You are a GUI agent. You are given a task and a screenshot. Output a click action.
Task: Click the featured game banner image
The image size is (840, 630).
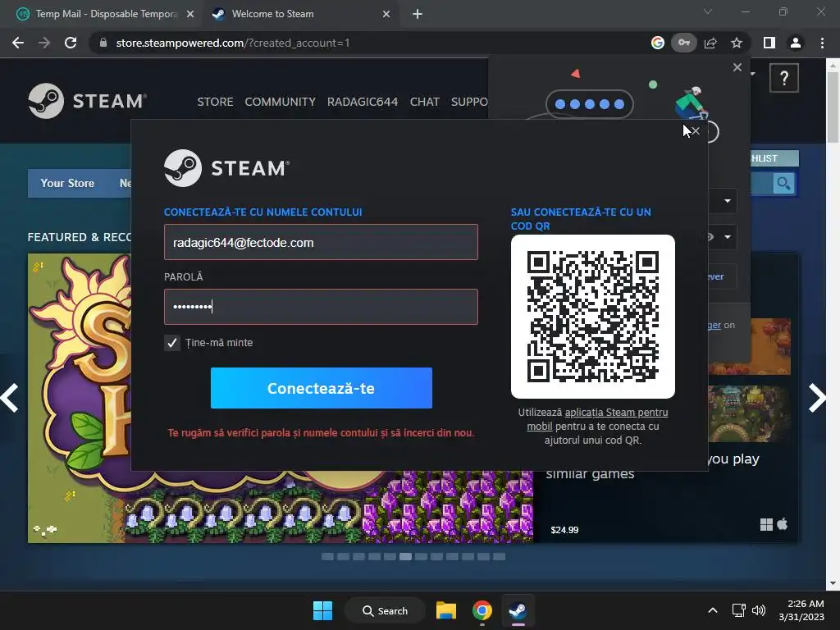281,506
